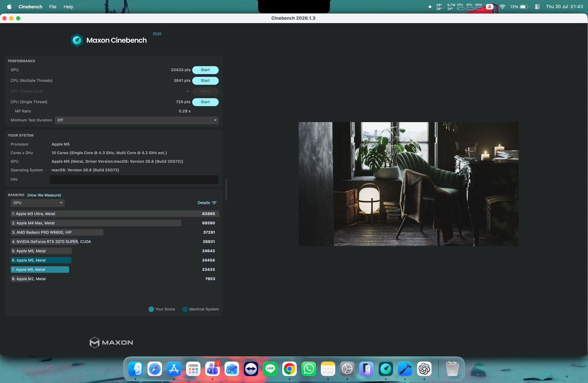The width and height of the screenshot is (588, 383).
Task: Open System Settings gear in the Dock
Action: click(x=347, y=369)
